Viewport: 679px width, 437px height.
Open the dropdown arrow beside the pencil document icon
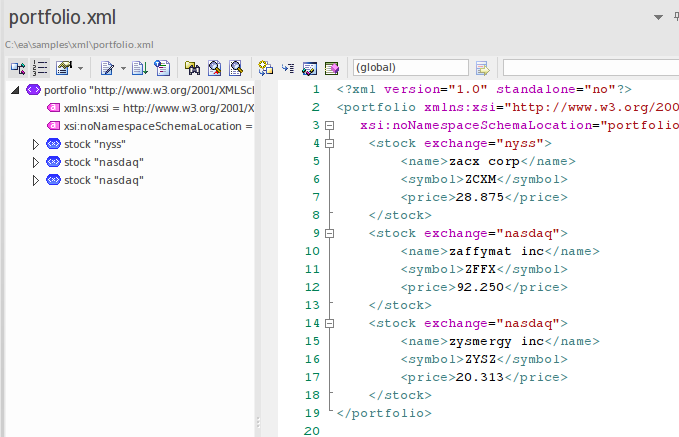[x=122, y=68]
